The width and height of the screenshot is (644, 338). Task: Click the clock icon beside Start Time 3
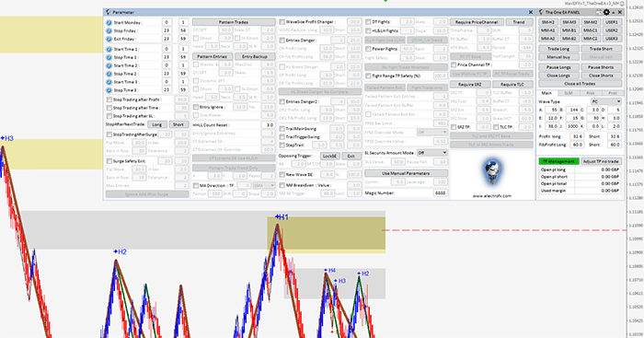pyautogui.click(x=109, y=82)
